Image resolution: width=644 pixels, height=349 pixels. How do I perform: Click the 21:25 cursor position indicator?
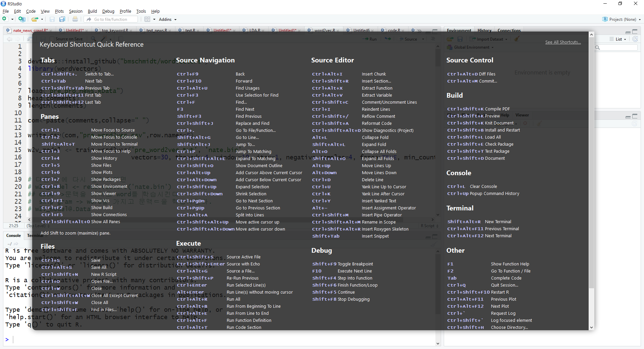13,226
